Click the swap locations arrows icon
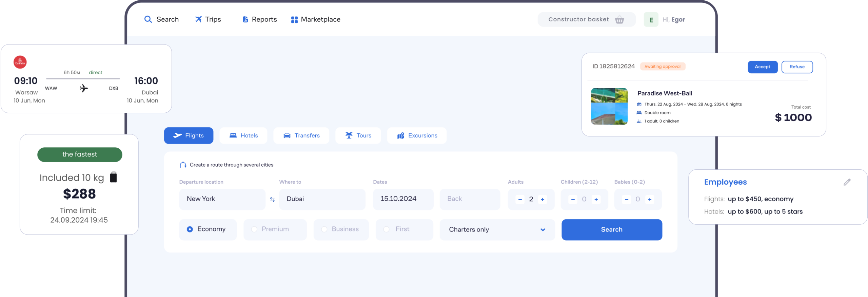Viewport: 868px width, 297px height. (x=272, y=200)
